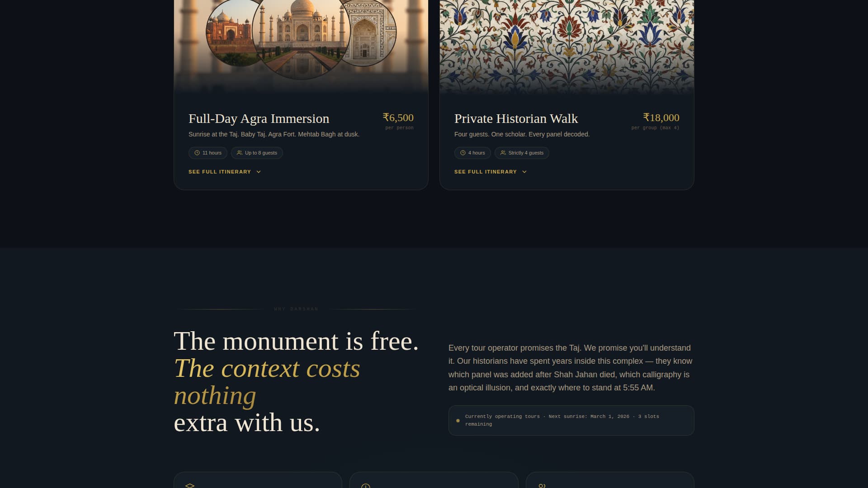Click SEE FULL ITINERARY under Historian Walk
This screenshot has width=868, height=488.
[485, 172]
